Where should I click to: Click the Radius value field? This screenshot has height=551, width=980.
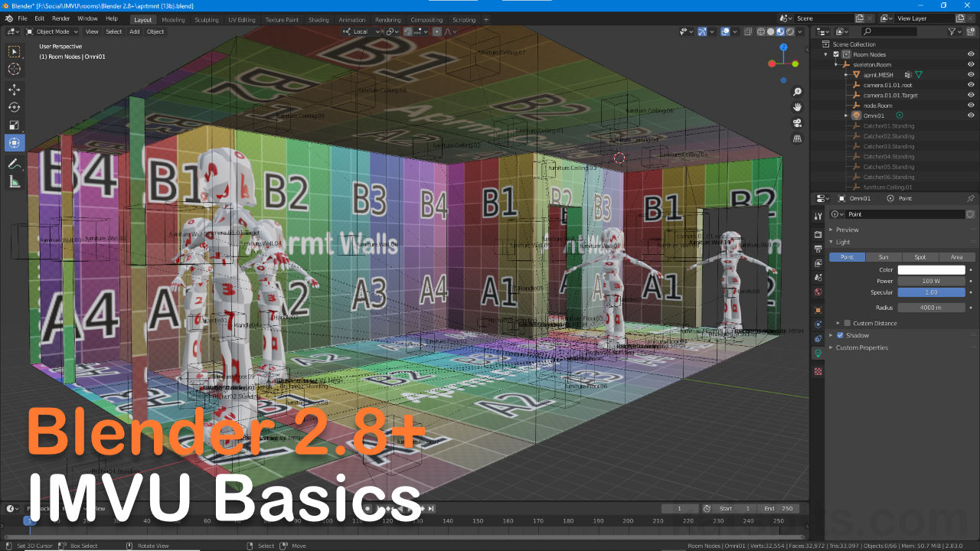point(931,307)
